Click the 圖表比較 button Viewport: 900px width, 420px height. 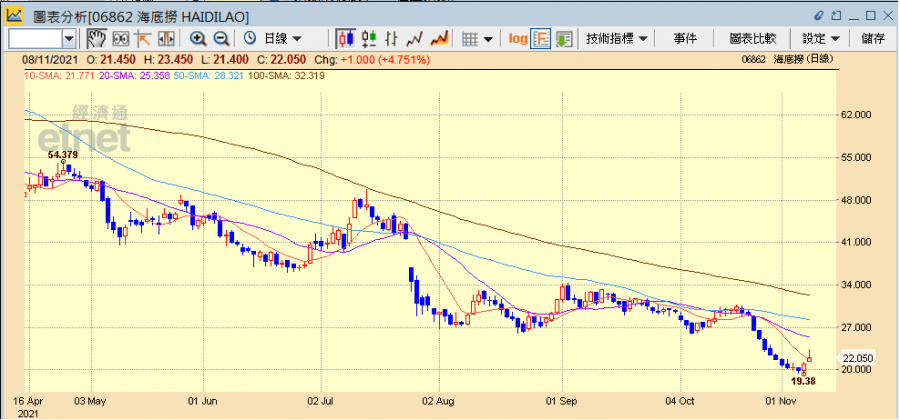pos(753,39)
